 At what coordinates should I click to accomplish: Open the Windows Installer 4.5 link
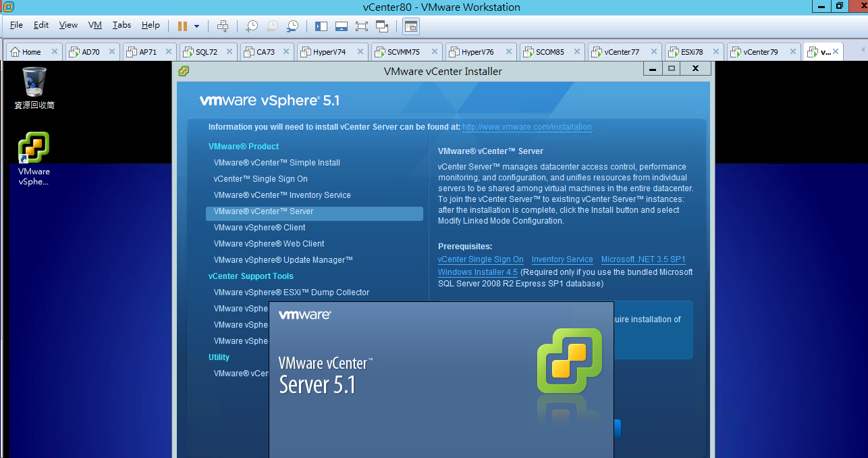[477, 272]
